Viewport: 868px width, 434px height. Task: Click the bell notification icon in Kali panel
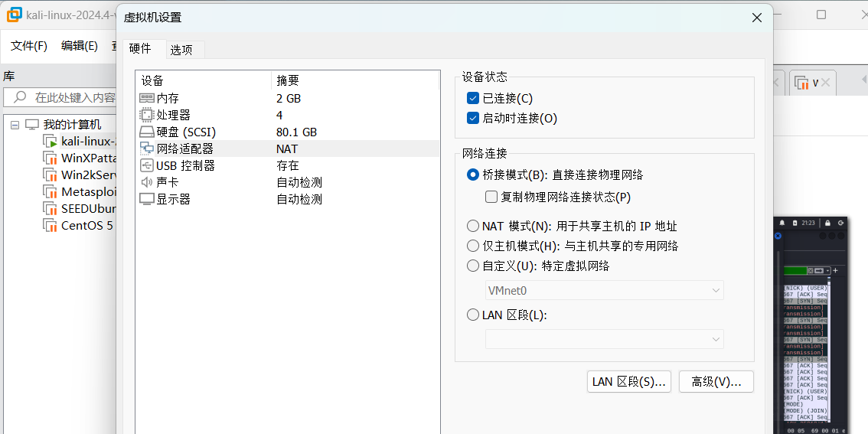[x=783, y=223]
